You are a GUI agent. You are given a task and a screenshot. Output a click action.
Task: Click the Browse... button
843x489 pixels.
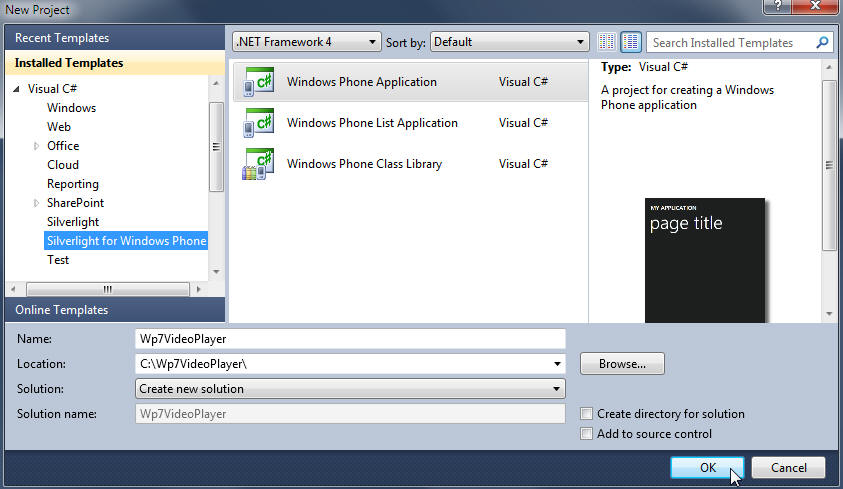point(622,364)
